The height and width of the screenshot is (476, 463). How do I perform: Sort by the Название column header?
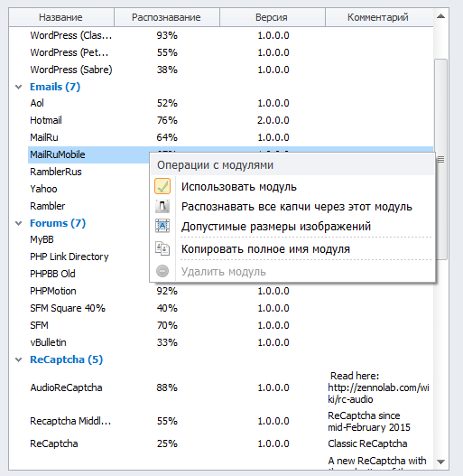tap(61, 17)
